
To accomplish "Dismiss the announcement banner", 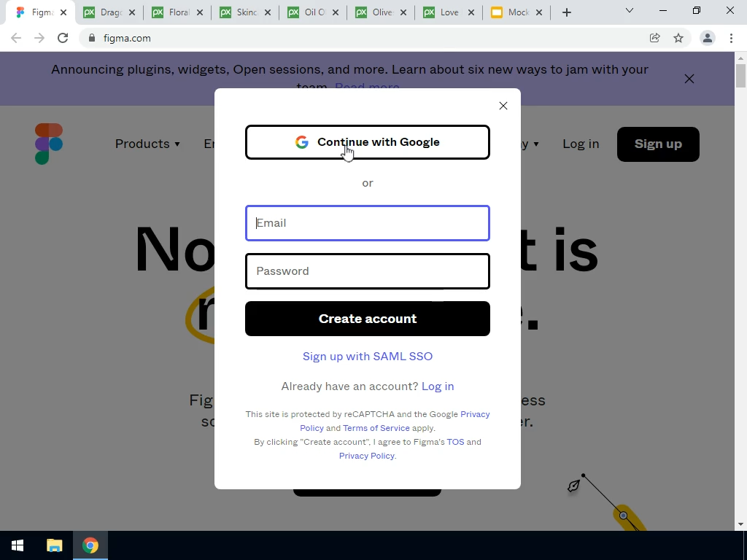I will pos(689,79).
